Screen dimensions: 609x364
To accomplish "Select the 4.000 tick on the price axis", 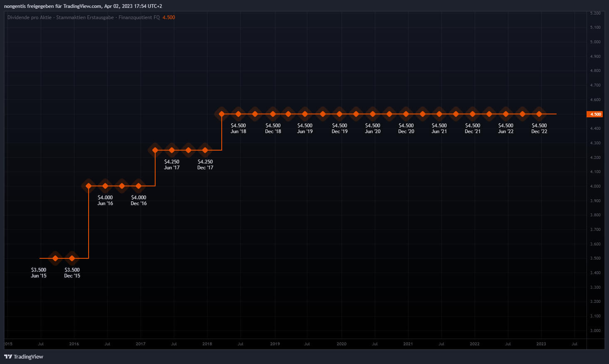I will (595, 186).
